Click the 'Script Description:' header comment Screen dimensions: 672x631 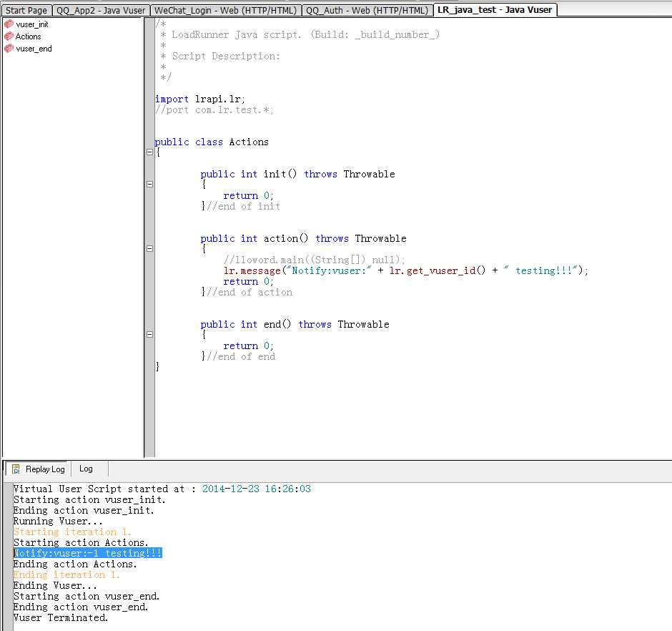pyautogui.click(x=226, y=57)
